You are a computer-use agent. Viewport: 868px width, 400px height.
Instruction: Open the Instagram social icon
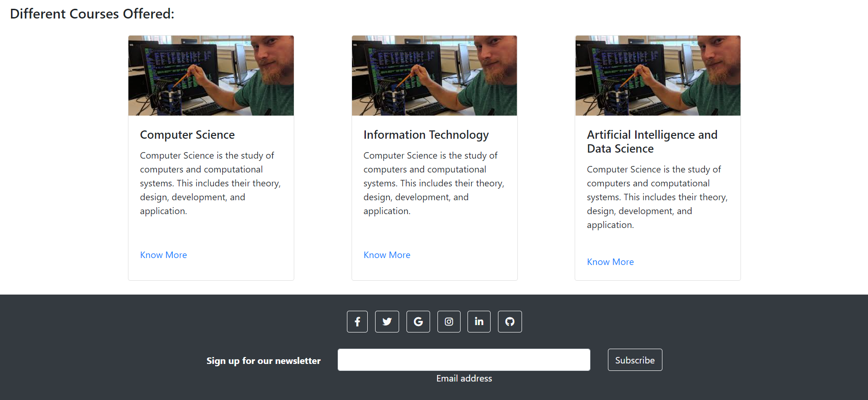(x=449, y=321)
